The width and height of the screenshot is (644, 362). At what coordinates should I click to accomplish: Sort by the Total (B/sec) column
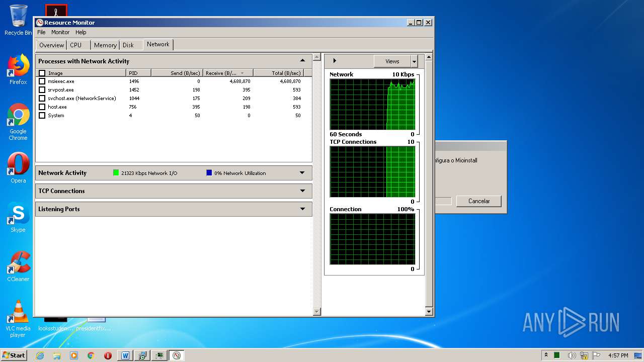[x=278, y=73]
